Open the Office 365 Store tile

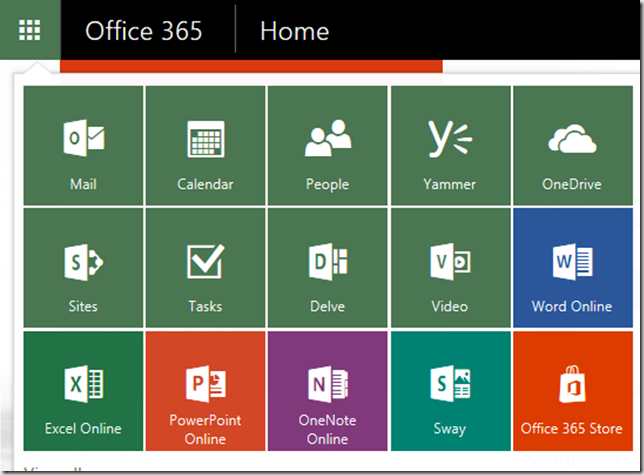pyautogui.click(x=573, y=391)
